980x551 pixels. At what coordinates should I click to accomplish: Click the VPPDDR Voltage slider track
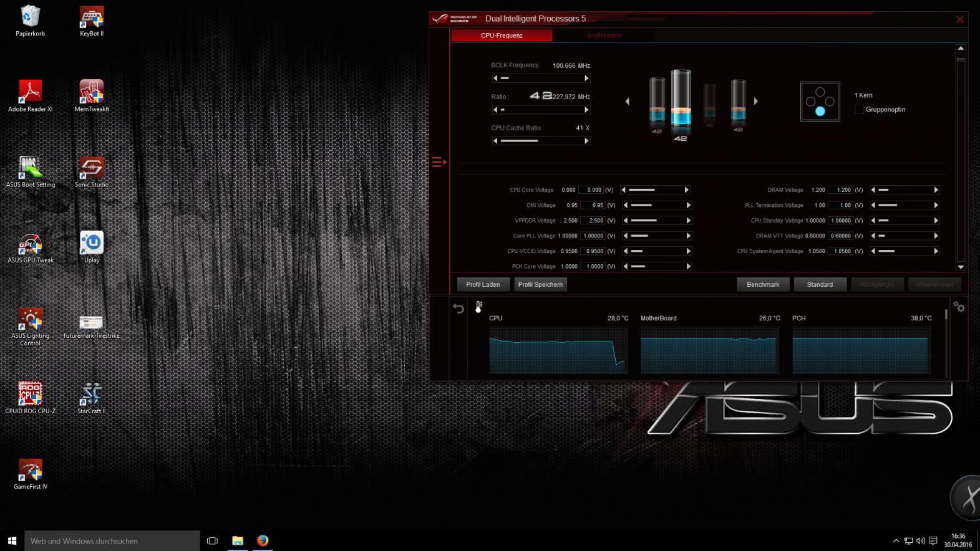657,220
